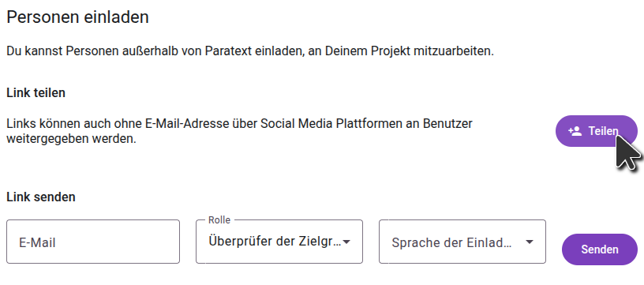This screenshot has width=644, height=285.
Task: Click the Senden button
Action: (600, 249)
